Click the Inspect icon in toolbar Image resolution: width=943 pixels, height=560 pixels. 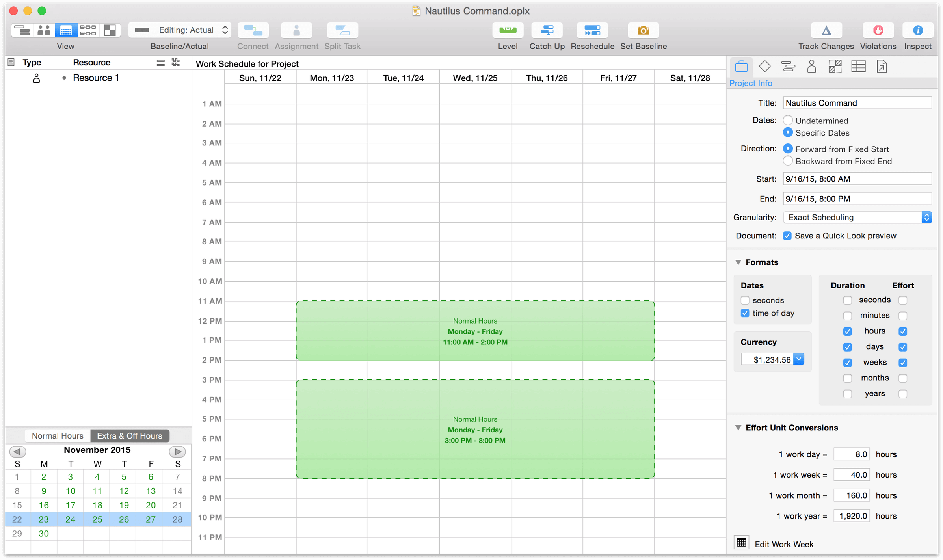pyautogui.click(x=918, y=32)
